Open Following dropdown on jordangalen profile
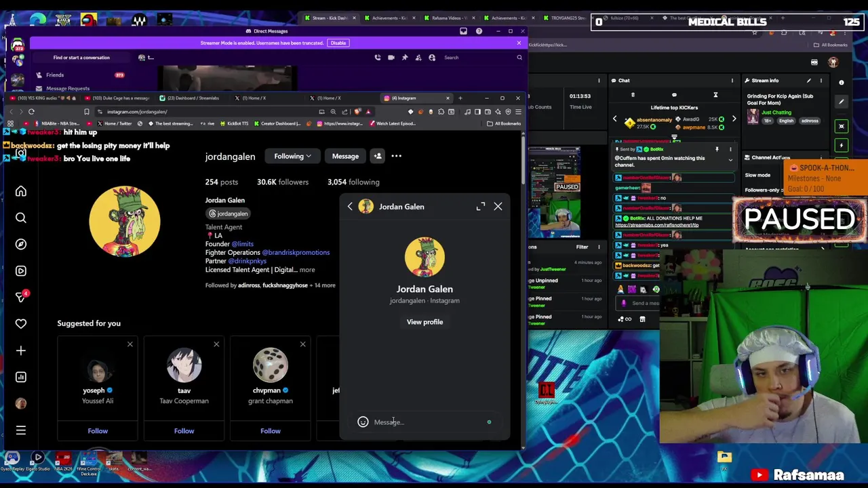Viewport: 868px width, 488px height. 292,157
